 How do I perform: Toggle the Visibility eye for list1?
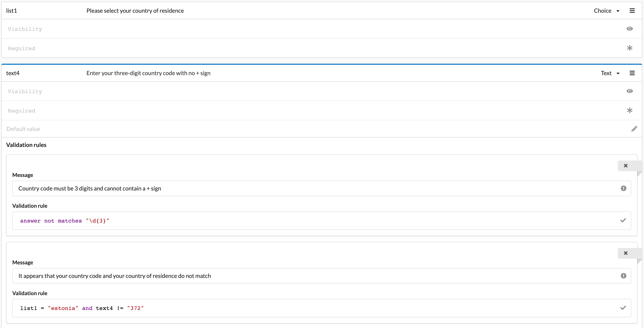(630, 29)
